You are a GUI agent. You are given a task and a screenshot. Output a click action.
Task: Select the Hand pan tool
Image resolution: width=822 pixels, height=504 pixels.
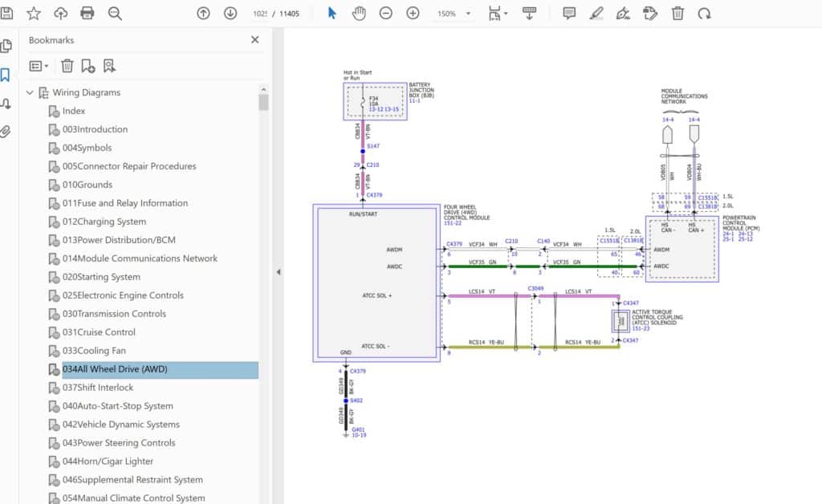[x=359, y=13]
